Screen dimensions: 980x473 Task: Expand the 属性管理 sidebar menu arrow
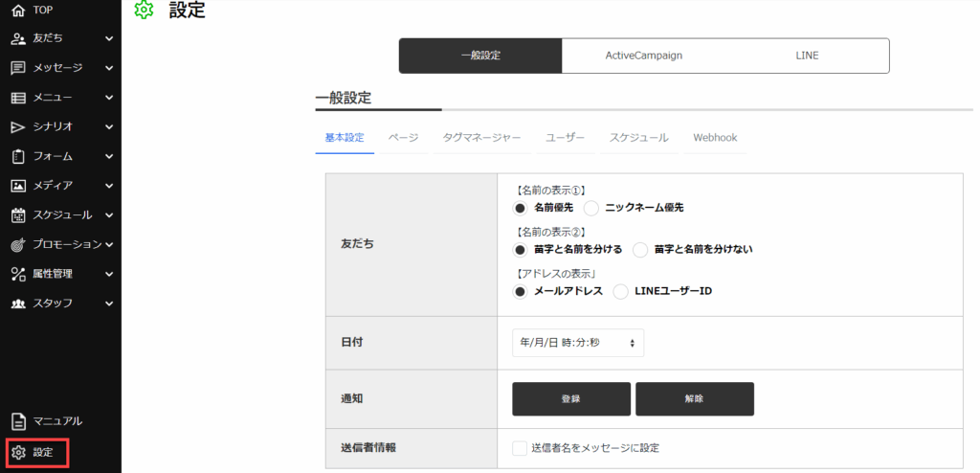pos(109,274)
